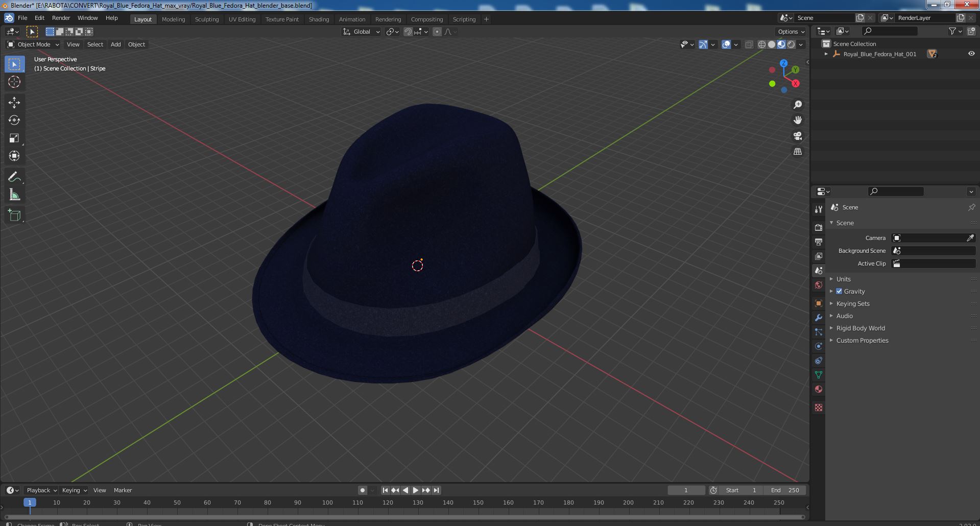The image size is (980, 526).
Task: Select the Add Cube tool
Action: pos(14,215)
